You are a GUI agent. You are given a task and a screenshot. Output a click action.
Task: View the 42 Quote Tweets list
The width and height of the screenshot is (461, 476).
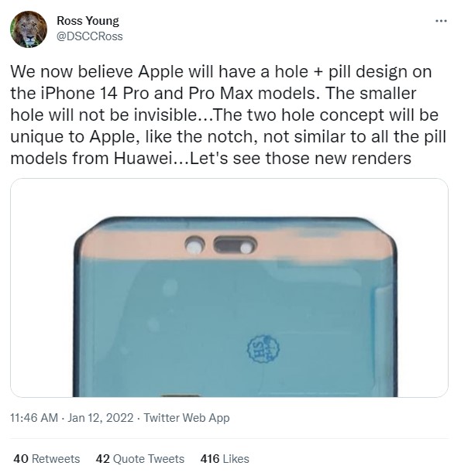(x=139, y=458)
